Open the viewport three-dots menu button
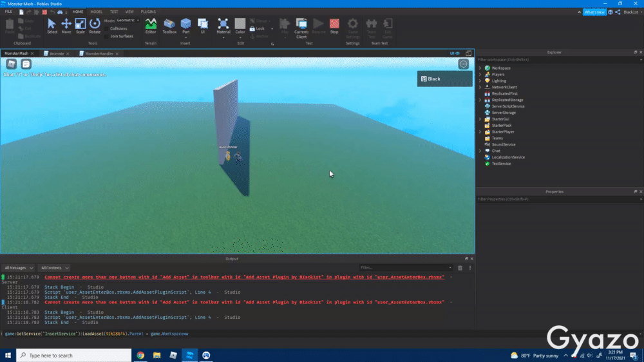Screen dimensions: 644x362 [x=463, y=64]
